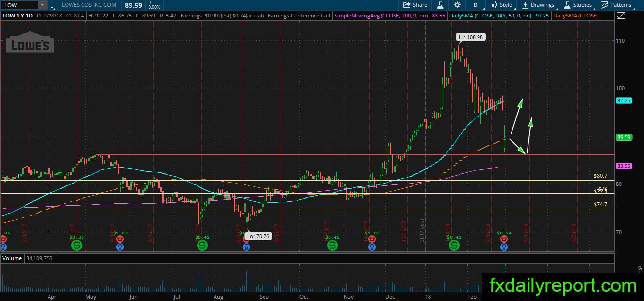This screenshot has height=301, width=644.
Task: Click the $0.74 earnings phone marker
Action: click(x=505, y=240)
